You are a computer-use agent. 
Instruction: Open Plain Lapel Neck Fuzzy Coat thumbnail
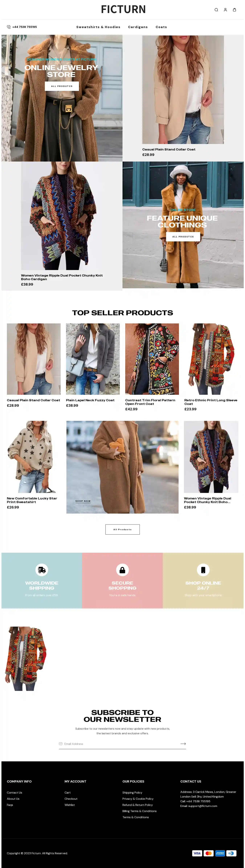tap(93, 359)
